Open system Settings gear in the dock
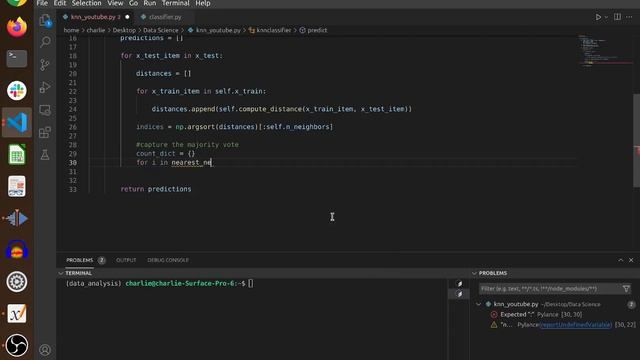Screen dimensions: 640x360 click(17, 282)
